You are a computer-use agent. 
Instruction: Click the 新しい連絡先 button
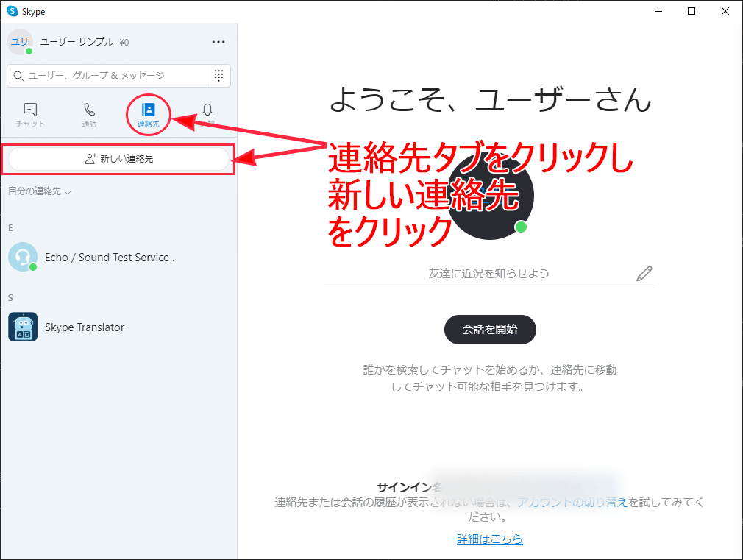pos(119,159)
